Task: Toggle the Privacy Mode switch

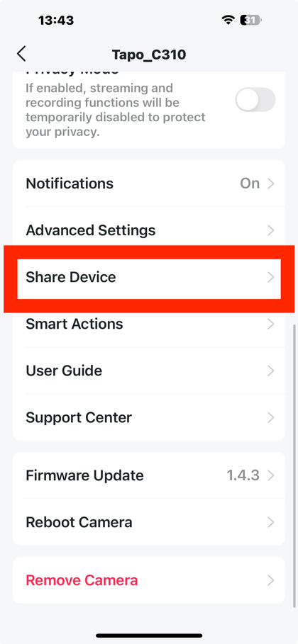Action: (255, 99)
